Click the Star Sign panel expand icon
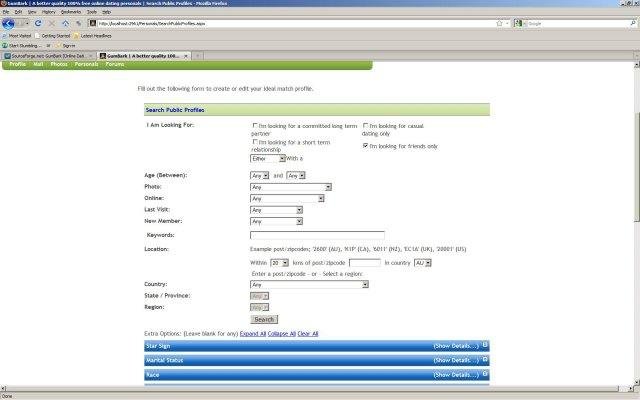The image size is (640, 400). coord(485,345)
